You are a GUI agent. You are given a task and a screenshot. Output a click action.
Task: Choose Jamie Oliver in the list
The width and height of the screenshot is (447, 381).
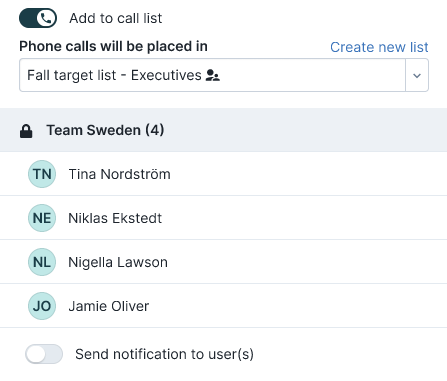point(223,306)
